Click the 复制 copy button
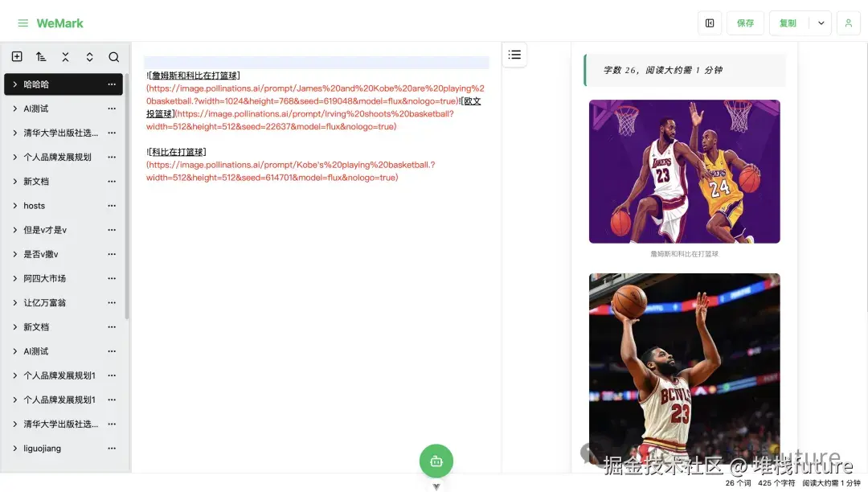 (788, 23)
